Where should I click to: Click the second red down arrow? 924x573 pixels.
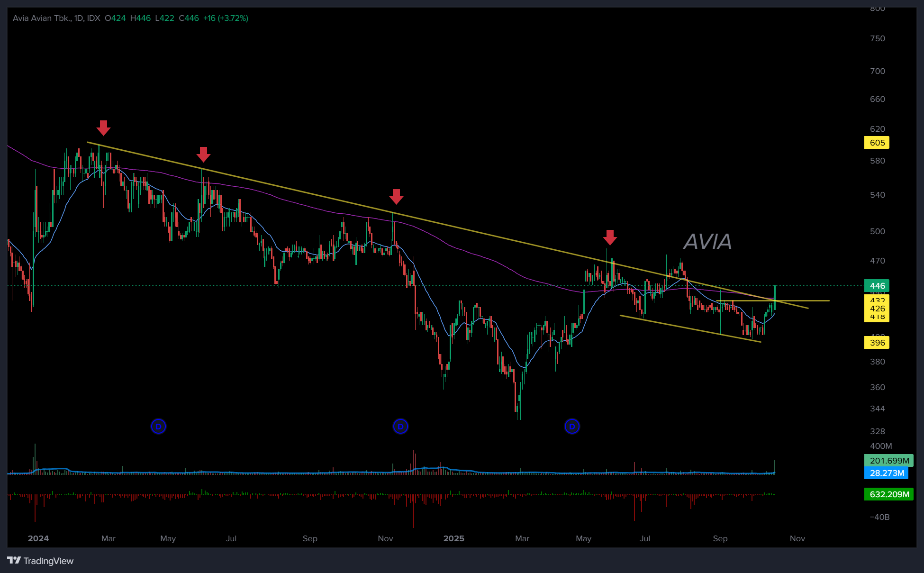[x=203, y=154]
